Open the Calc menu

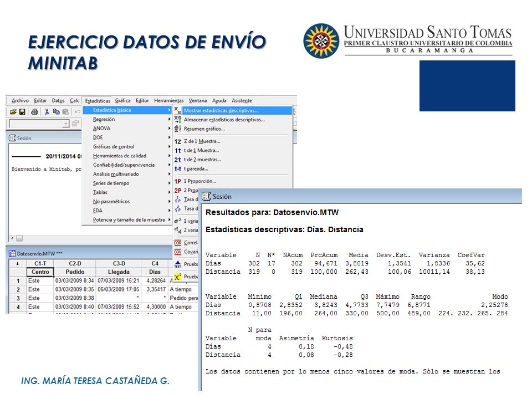tap(75, 100)
